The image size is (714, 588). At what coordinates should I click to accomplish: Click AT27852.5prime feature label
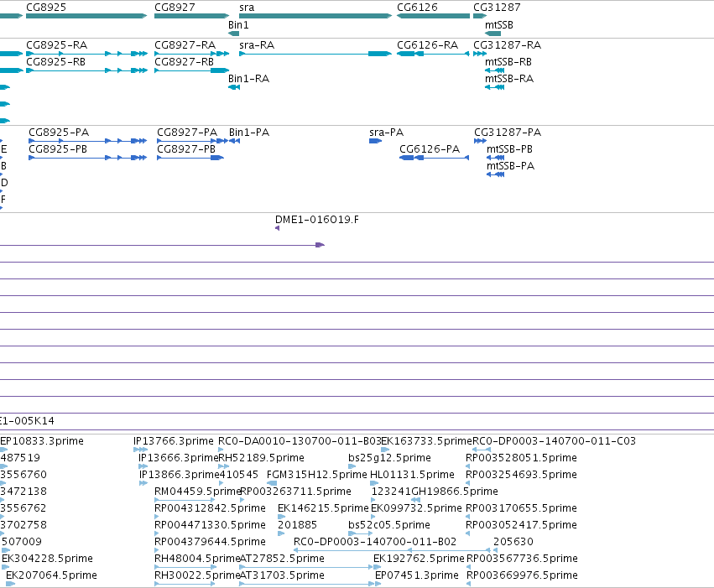pos(282,559)
